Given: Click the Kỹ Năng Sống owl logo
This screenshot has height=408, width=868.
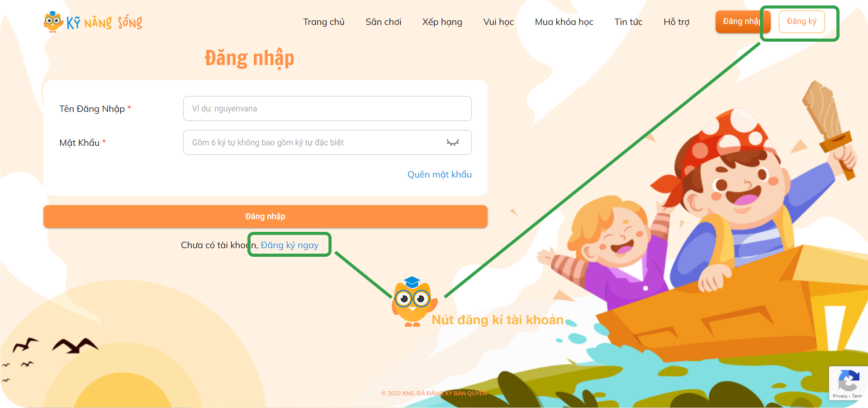Looking at the screenshot, I should pyautogui.click(x=93, y=21).
